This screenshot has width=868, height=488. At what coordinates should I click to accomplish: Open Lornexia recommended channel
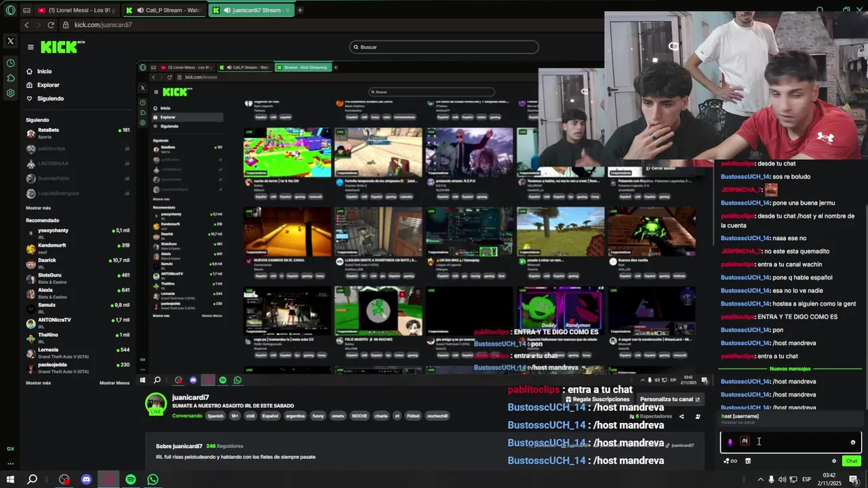78,352
